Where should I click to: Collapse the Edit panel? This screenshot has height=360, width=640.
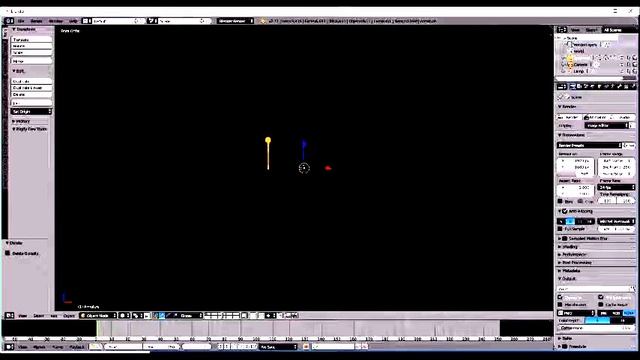pos(19,71)
